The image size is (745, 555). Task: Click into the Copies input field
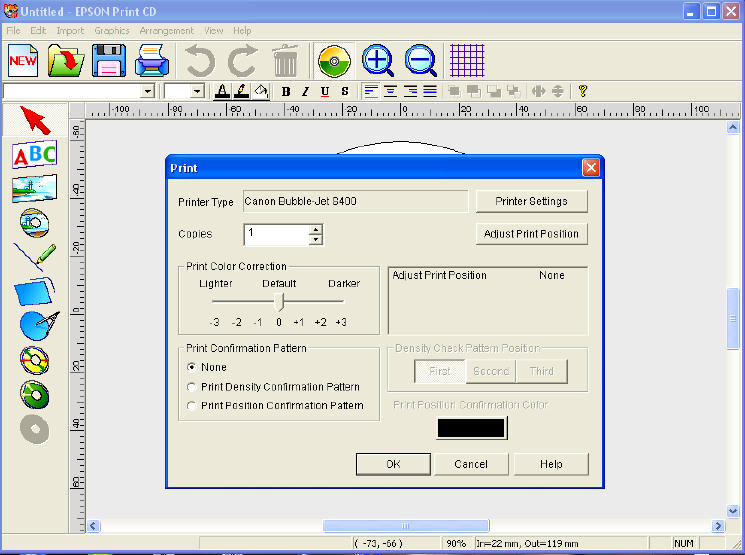pyautogui.click(x=276, y=234)
